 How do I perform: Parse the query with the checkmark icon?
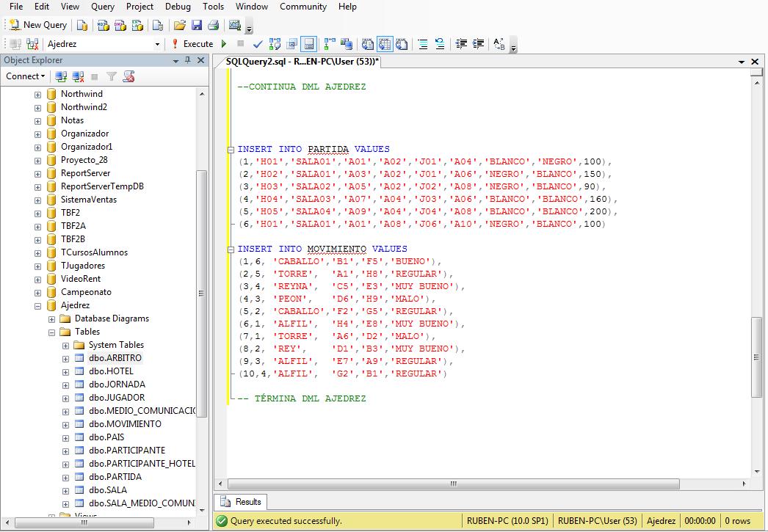(257, 44)
